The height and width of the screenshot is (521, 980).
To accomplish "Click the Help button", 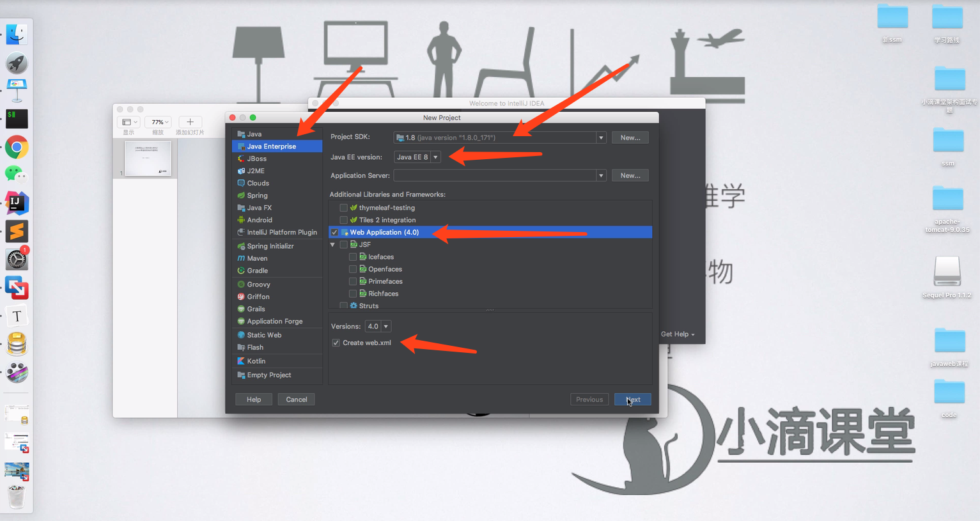I will pos(254,400).
